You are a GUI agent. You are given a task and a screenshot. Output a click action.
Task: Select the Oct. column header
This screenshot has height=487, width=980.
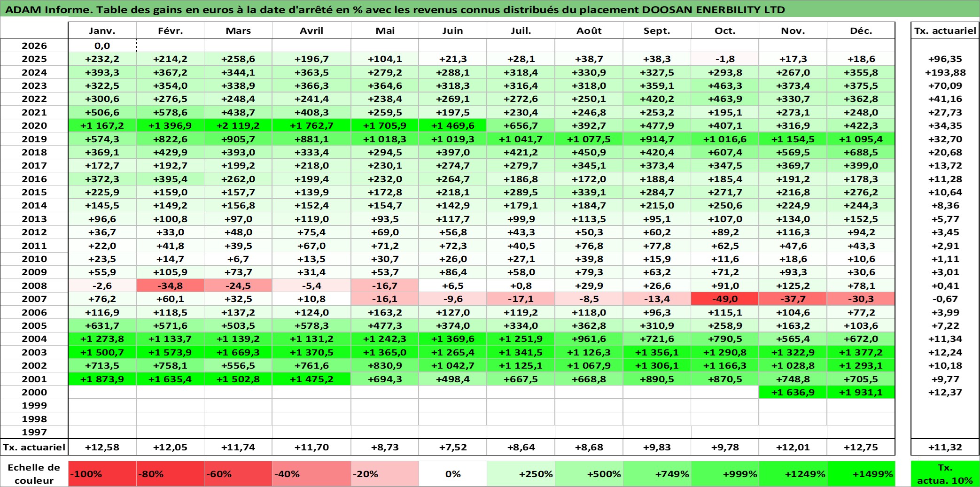[725, 31]
